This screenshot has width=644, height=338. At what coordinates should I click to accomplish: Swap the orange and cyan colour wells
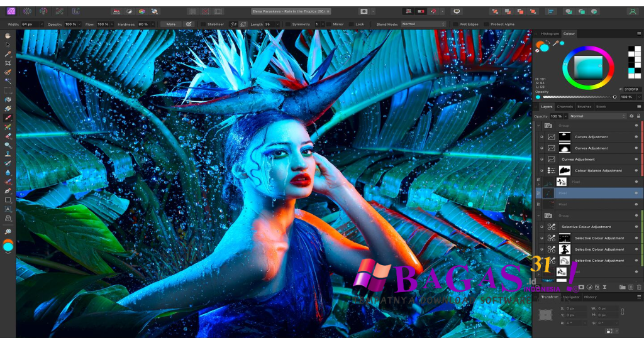coord(548,42)
